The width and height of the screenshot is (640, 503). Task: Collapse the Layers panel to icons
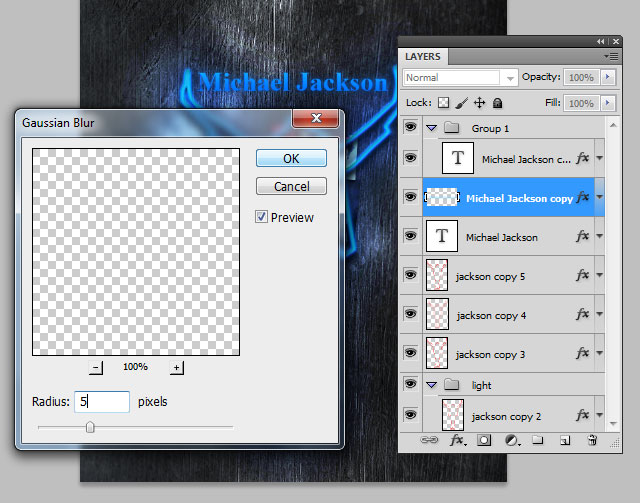point(600,41)
